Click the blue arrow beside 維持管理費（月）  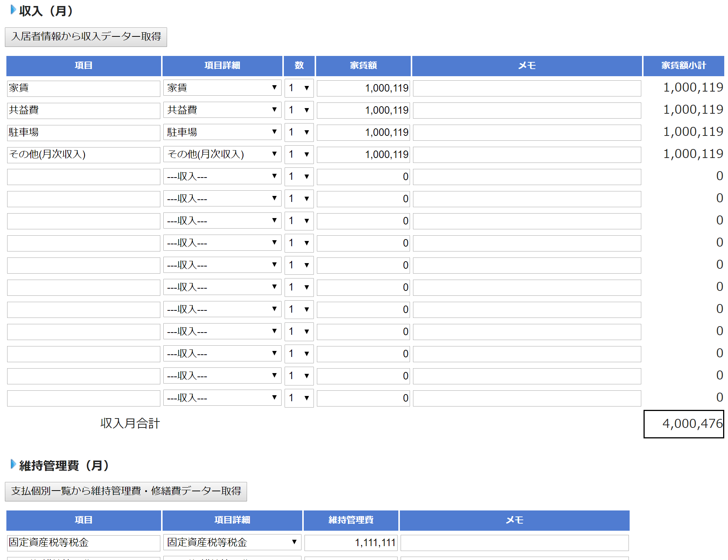[13, 464]
